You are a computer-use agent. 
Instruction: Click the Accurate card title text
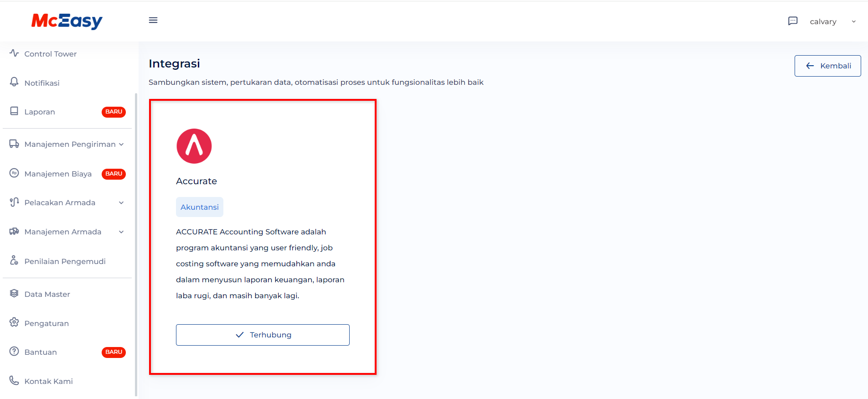click(x=196, y=181)
